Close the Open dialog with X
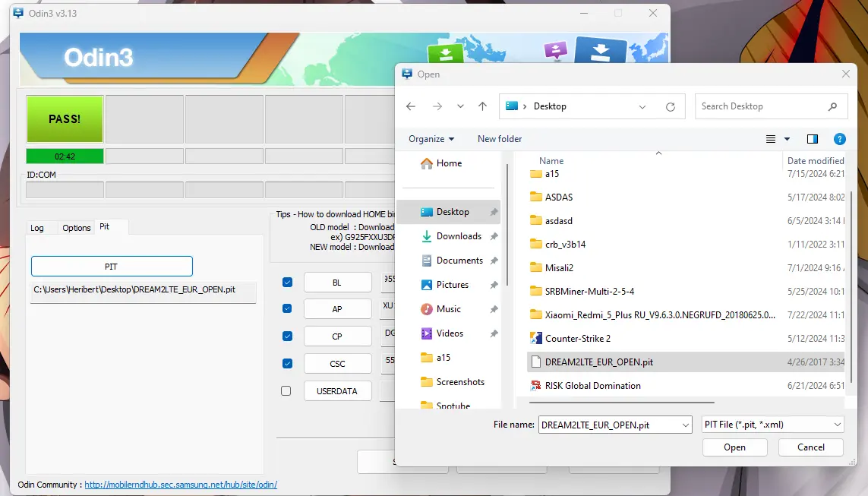 click(845, 74)
